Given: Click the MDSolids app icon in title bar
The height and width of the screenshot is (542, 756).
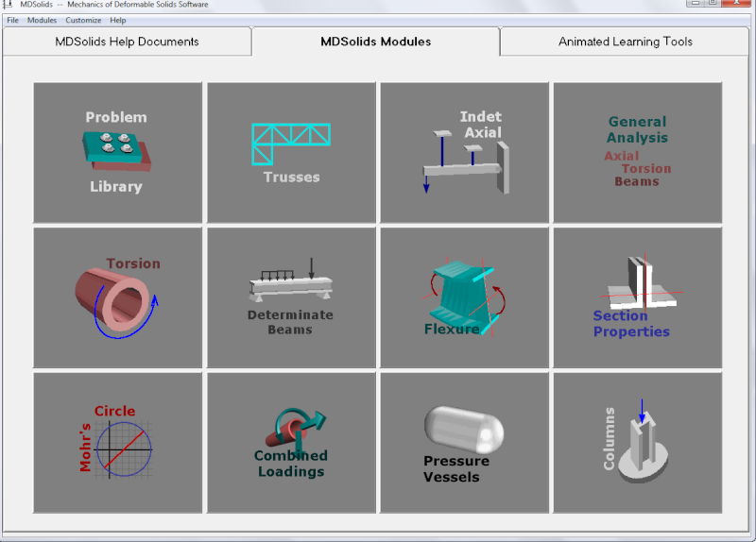Looking at the screenshot, I should pos(8,4).
